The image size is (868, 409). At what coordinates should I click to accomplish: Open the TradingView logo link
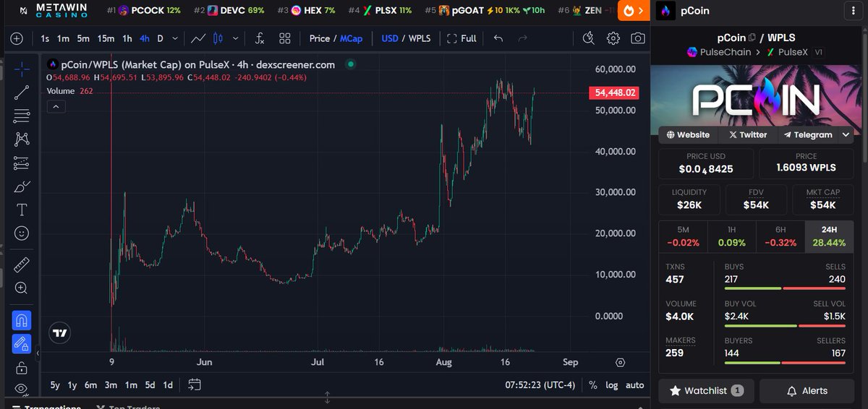pos(59,333)
